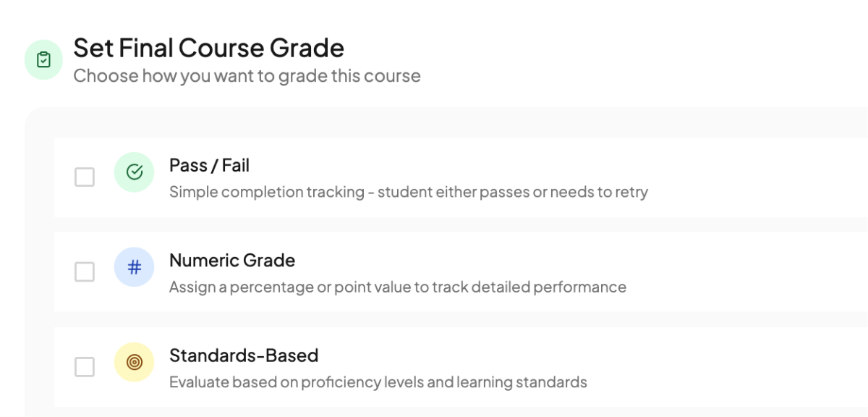Click the green checkmark circle Pass/Fail icon
The width and height of the screenshot is (868, 417).
coord(134,172)
